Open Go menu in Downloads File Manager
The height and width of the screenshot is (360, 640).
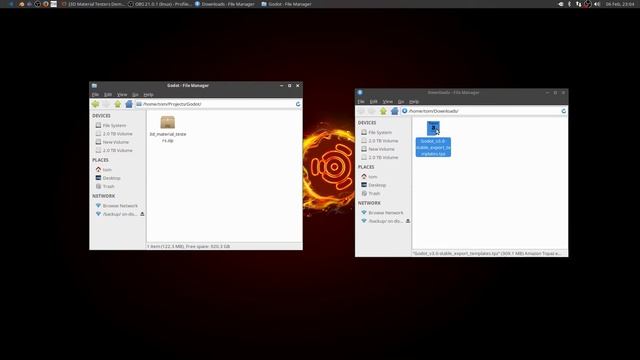pyautogui.click(x=401, y=102)
